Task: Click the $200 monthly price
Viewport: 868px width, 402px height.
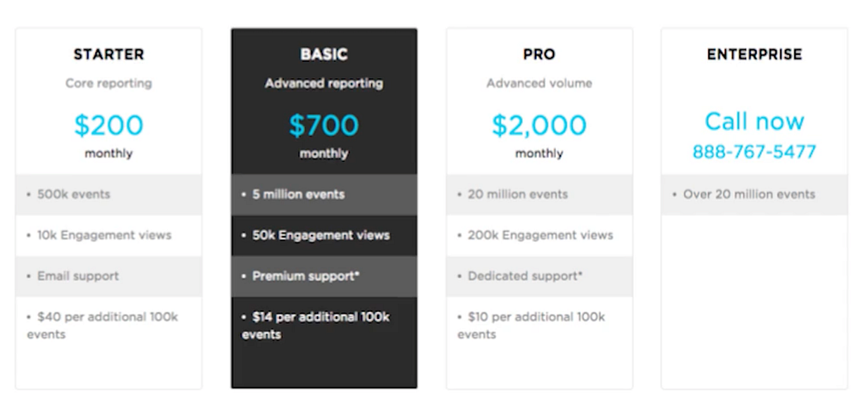Action: coord(108,126)
